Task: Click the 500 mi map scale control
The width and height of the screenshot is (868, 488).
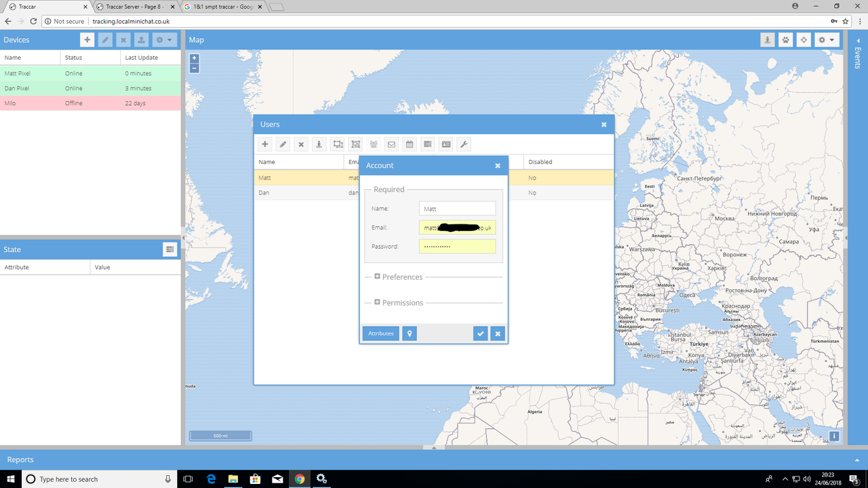Action: pos(220,435)
